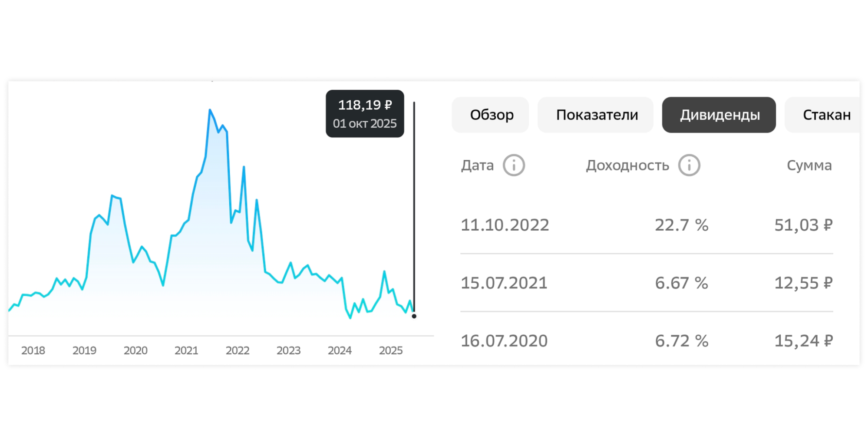Click the 11.10.2022 dividend row date
868x446 pixels.
click(505, 225)
